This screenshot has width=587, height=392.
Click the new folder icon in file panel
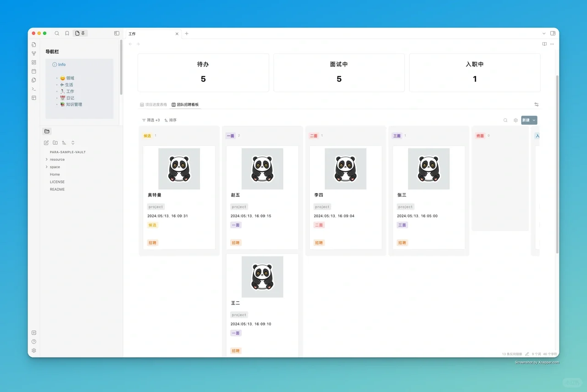pyautogui.click(x=55, y=143)
